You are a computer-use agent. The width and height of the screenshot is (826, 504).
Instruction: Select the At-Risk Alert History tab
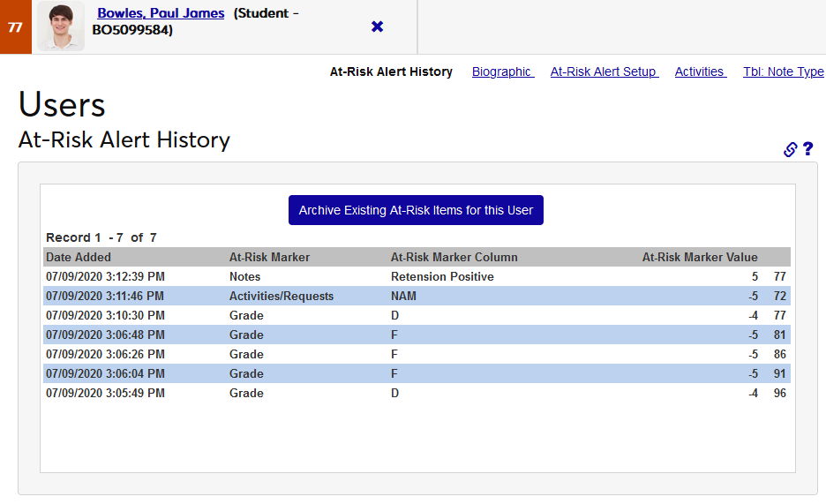tap(391, 71)
